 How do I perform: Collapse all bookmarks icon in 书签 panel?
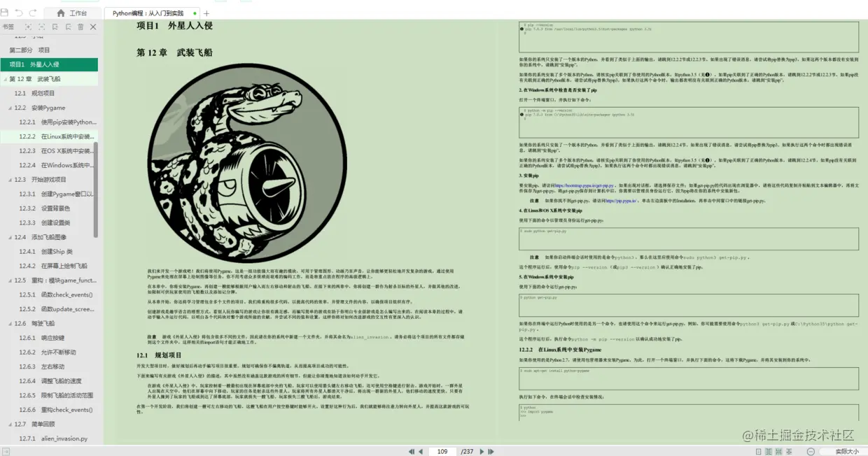[41, 27]
